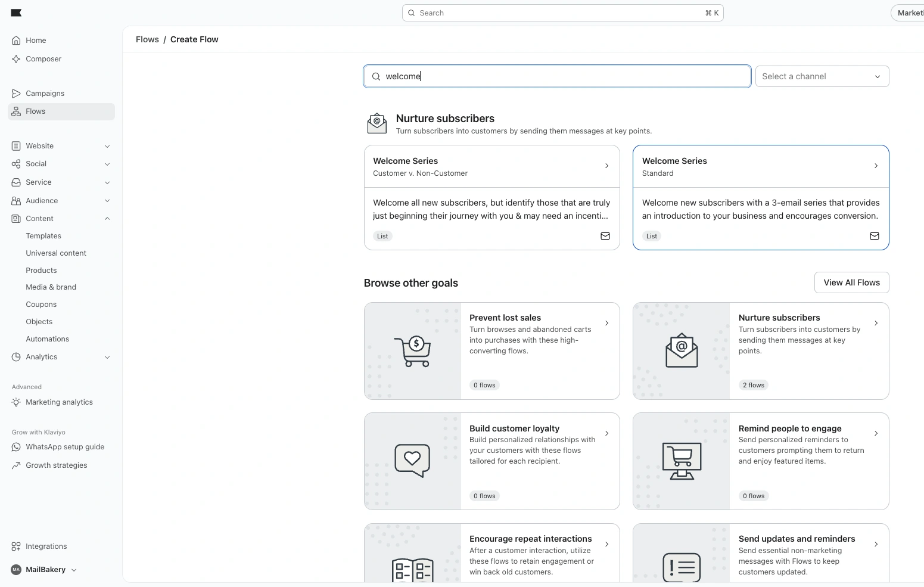The height and width of the screenshot is (587, 924).
Task: Expand the Social sidebar section chevron
Action: pos(107,164)
